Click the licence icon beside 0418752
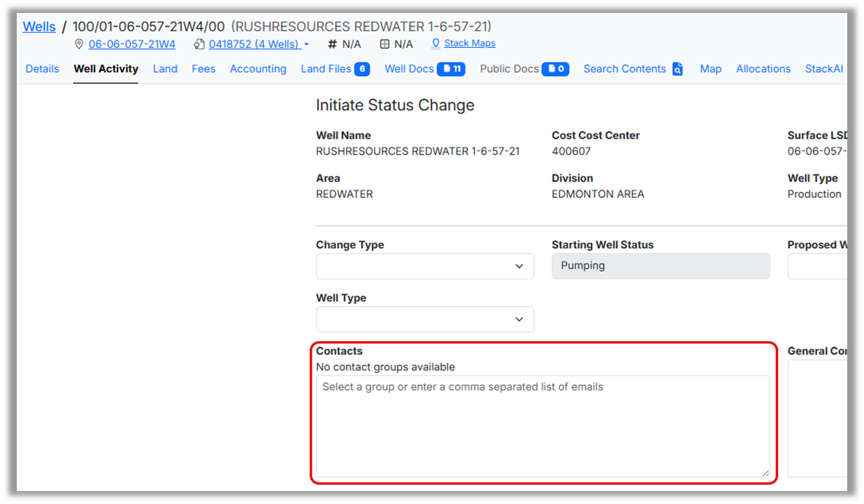The width and height of the screenshot is (864, 504). 200,44
